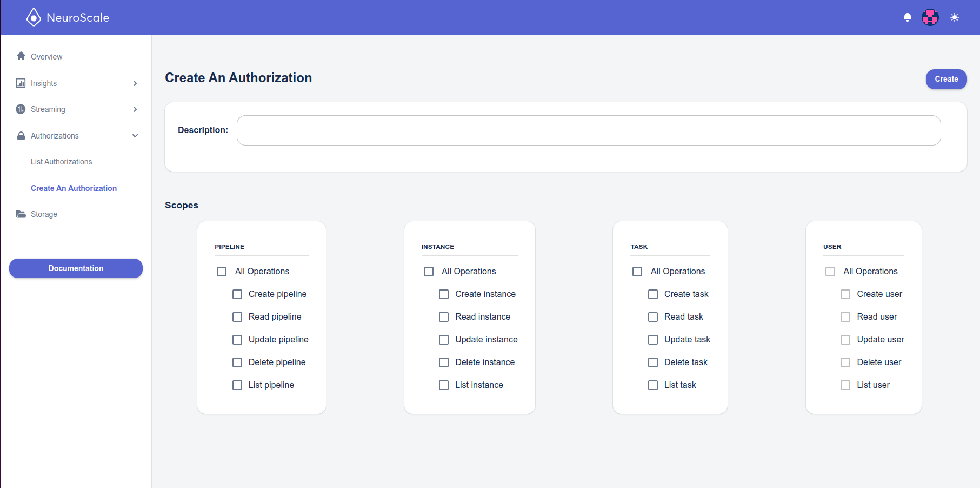Expand the Streaming submenu chevron
Image resolution: width=980 pixels, height=488 pixels.
[x=135, y=109]
